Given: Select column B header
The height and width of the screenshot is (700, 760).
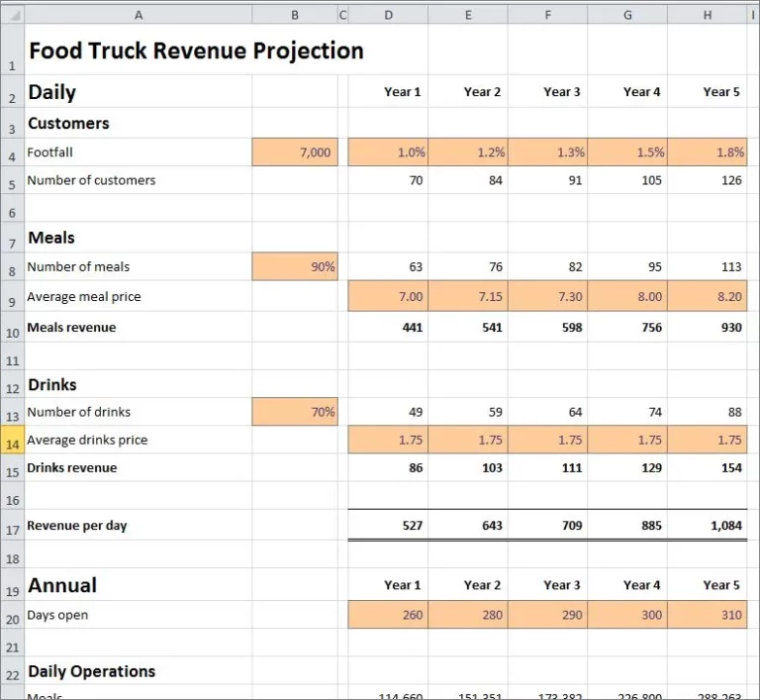Looking at the screenshot, I should tap(294, 14).
